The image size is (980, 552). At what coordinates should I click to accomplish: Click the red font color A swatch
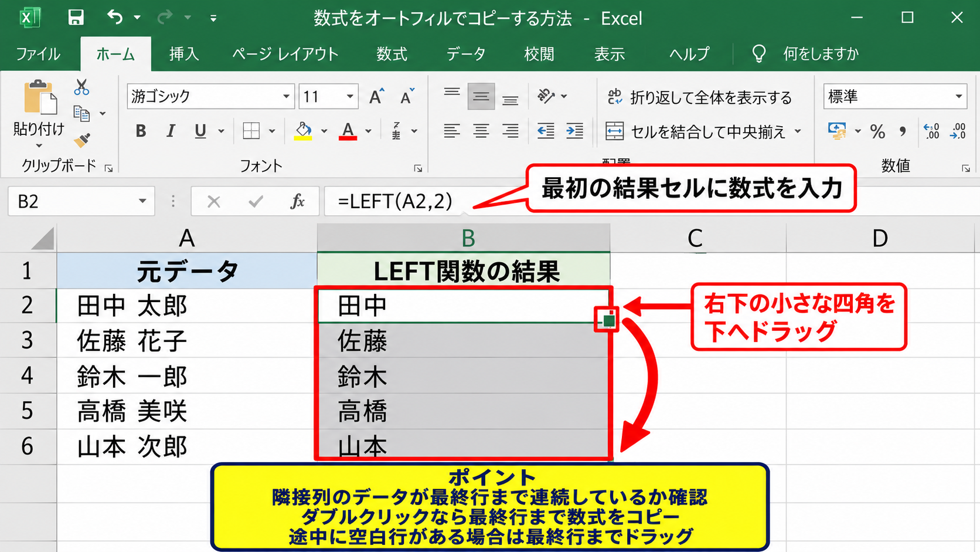tap(348, 131)
